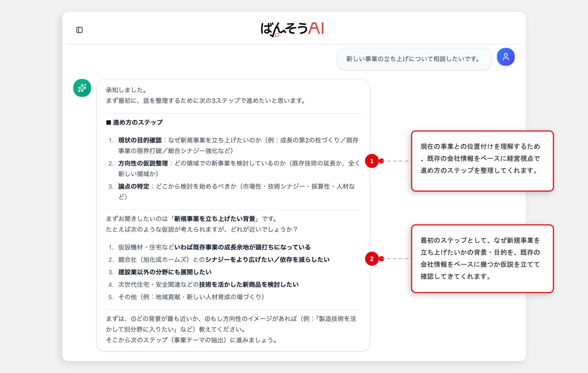Choose option その他 地域貢献

point(191,297)
